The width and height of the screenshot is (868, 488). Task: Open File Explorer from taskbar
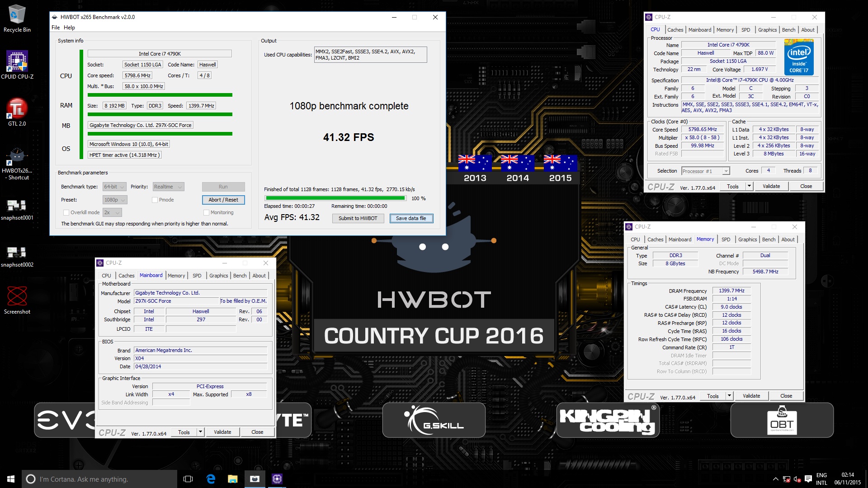(233, 479)
